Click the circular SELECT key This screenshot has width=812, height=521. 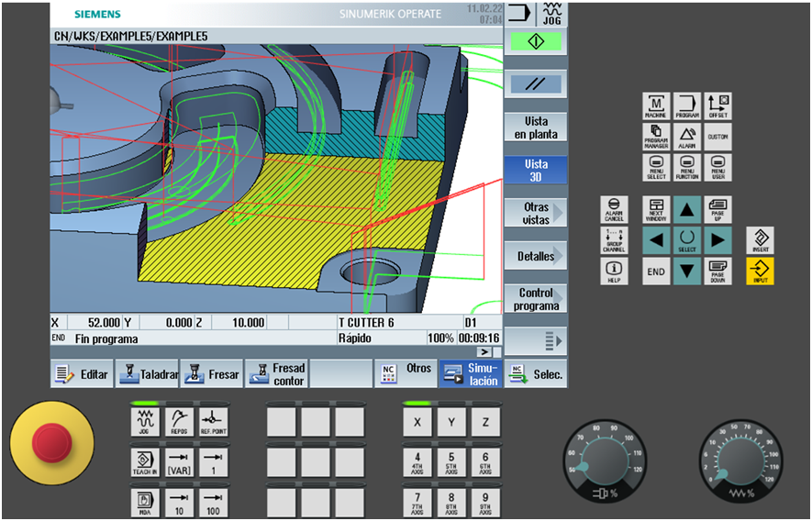(687, 240)
